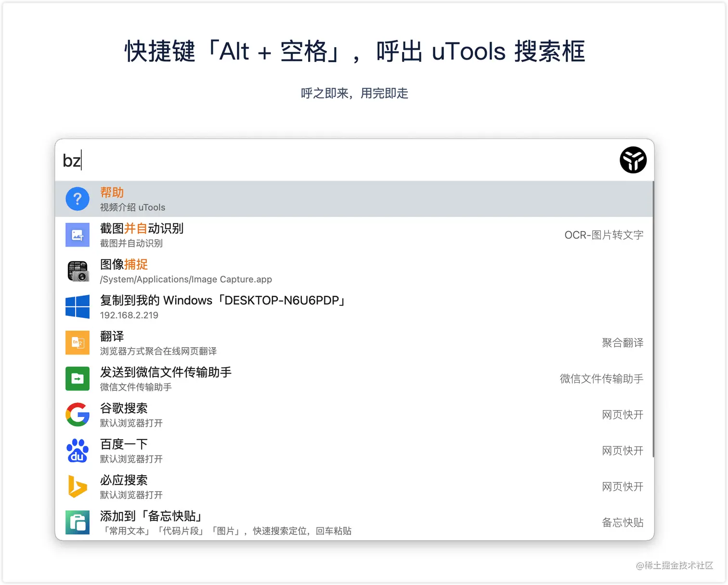728x585 pixels.
Task: Click the results list vertical scrollbar
Action: click(x=653, y=320)
